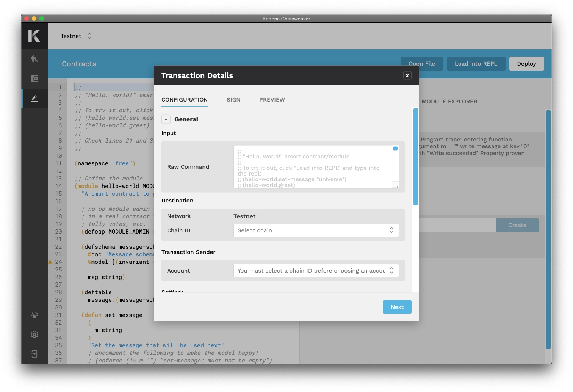Switch to the Sign tab
573x392 pixels.
233,100
